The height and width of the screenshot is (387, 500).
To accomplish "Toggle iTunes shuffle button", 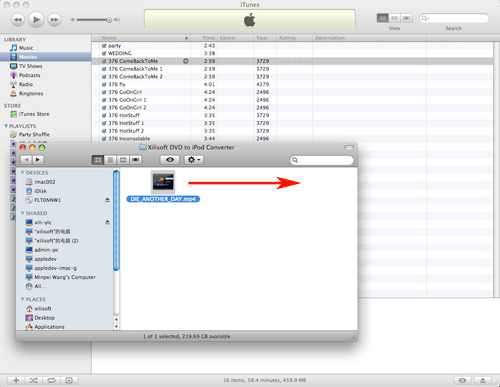I will (33, 380).
